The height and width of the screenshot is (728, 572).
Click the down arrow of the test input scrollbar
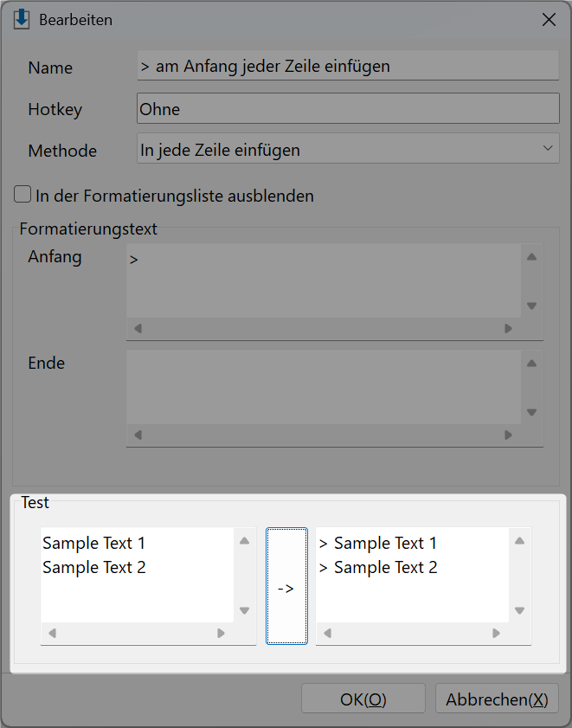(x=244, y=610)
